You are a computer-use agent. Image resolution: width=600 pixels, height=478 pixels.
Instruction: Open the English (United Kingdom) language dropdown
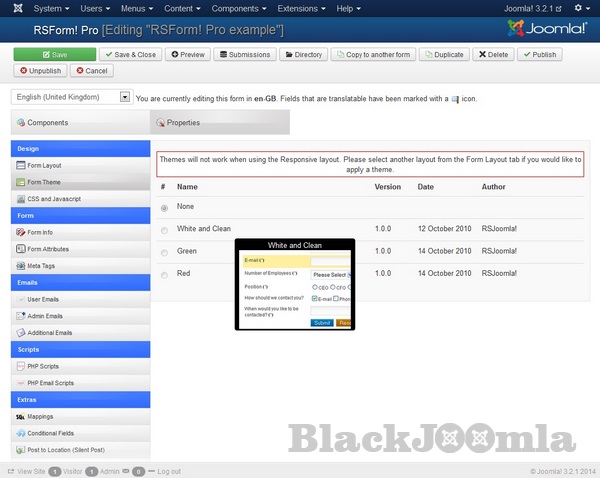[x=71, y=98]
